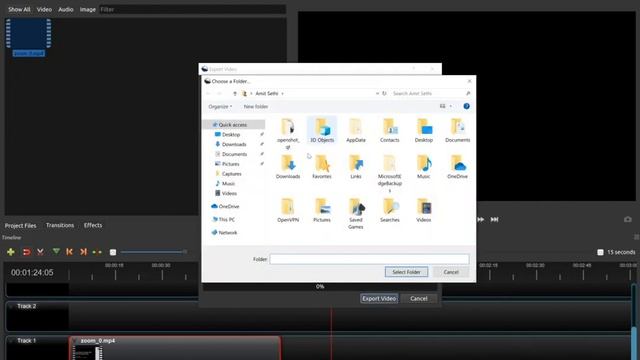Jump to previous marker icon
640x360 pixels.
click(69, 252)
